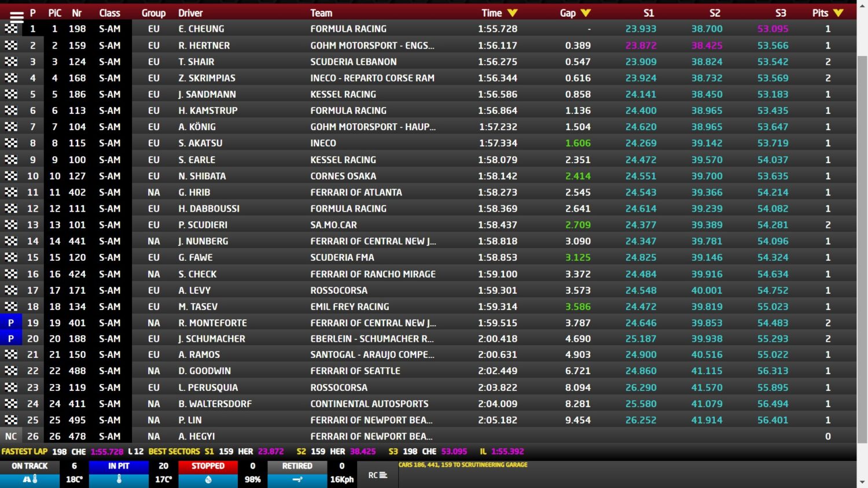Click the scrollbar down arrow
868x488 pixels.
(862, 482)
